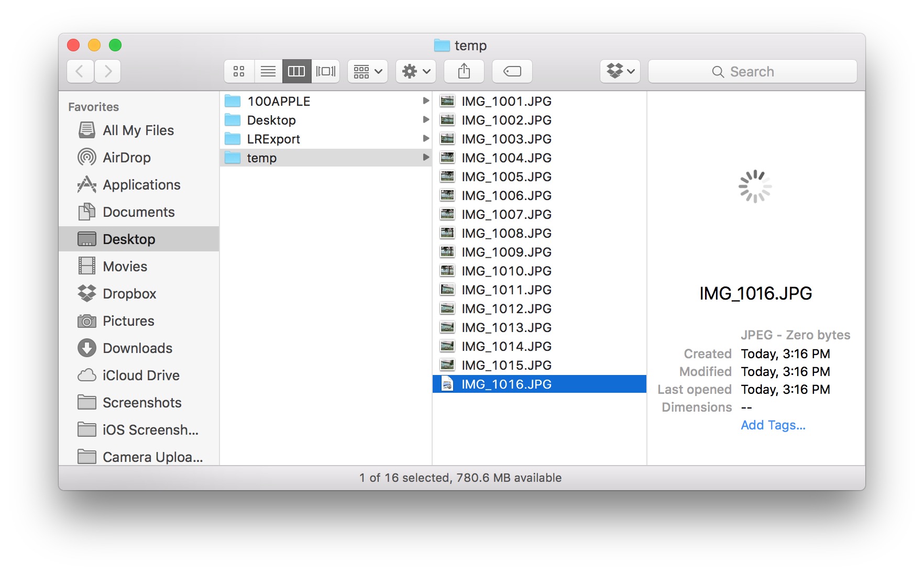The height and width of the screenshot is (574, 924).
Task: Open the Downloads folder in sidebar
Action: coord(137,348)
